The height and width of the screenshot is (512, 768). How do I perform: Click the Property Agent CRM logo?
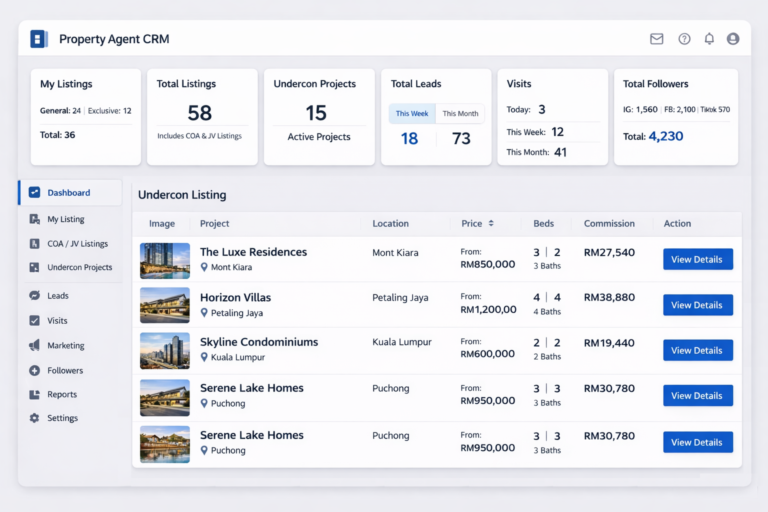pyautogui.click(x=39, y=39)
